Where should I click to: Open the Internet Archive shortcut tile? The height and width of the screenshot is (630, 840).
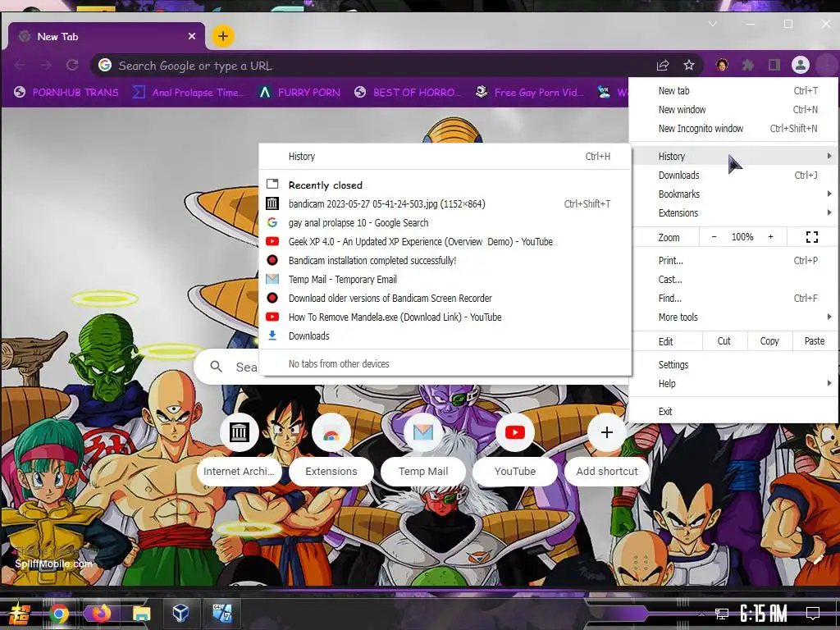coord(239,448)
